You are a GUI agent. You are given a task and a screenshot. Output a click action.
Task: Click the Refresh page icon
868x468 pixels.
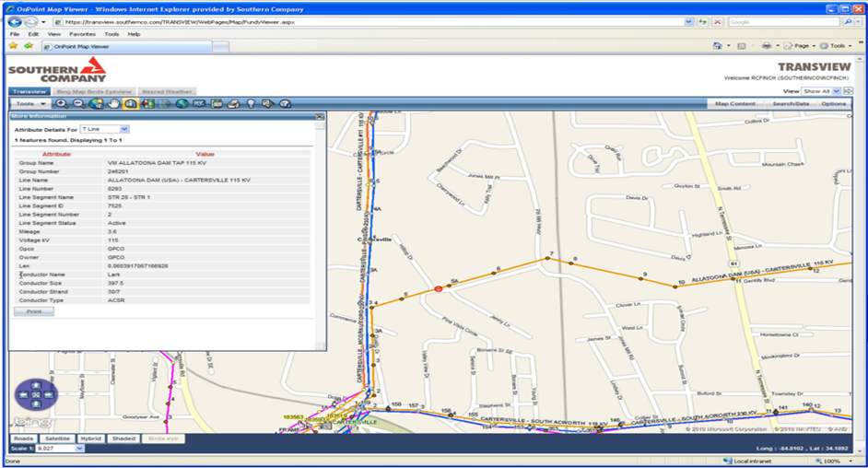(x=702, y=22)
